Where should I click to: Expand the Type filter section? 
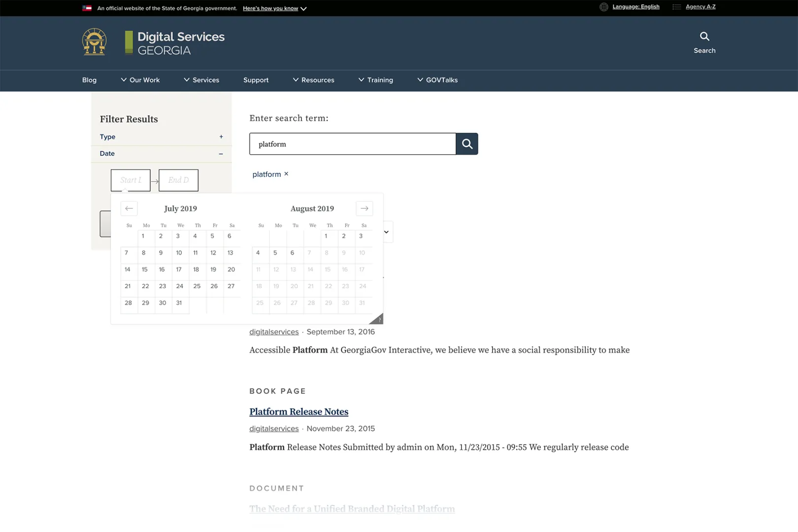(x=221, y=136)
